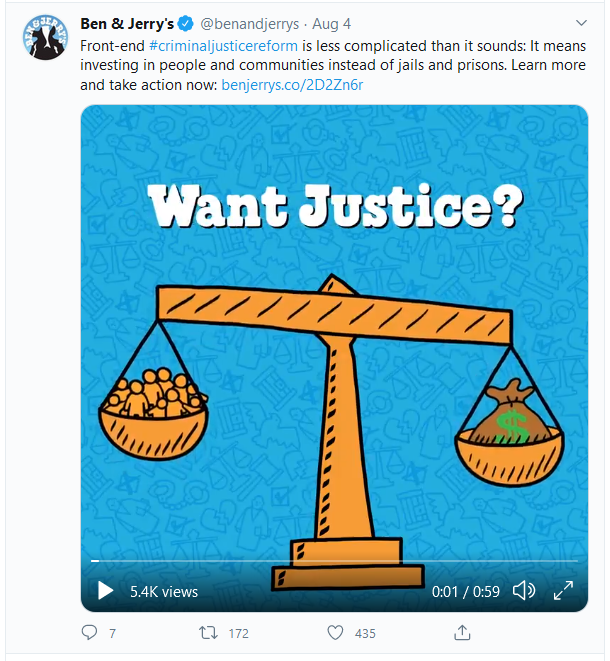Share the tweet via share icon
The height and width of the screenshot is (661, 610).
click(462, 633)
